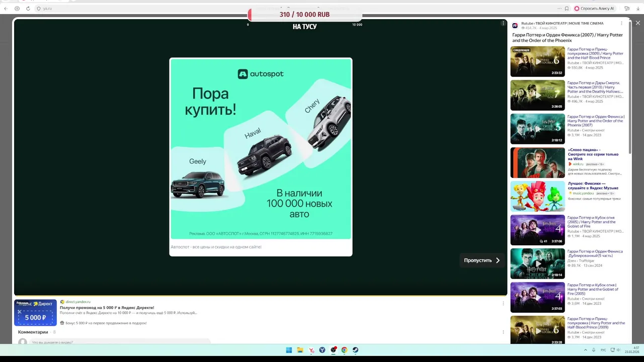The image size is (644, 362).
Task: Open the Фиксики cartoon thumbnail
Action: 537,196
